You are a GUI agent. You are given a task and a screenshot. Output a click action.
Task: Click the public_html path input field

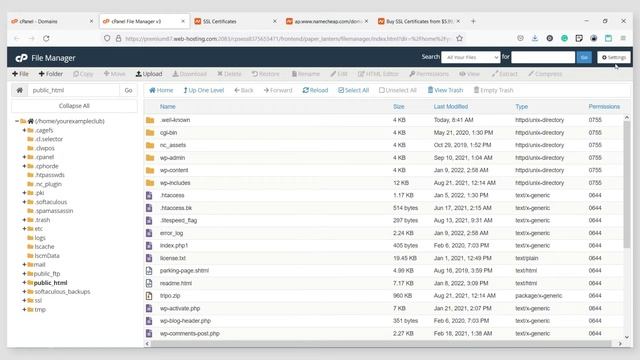click(73, 90)
